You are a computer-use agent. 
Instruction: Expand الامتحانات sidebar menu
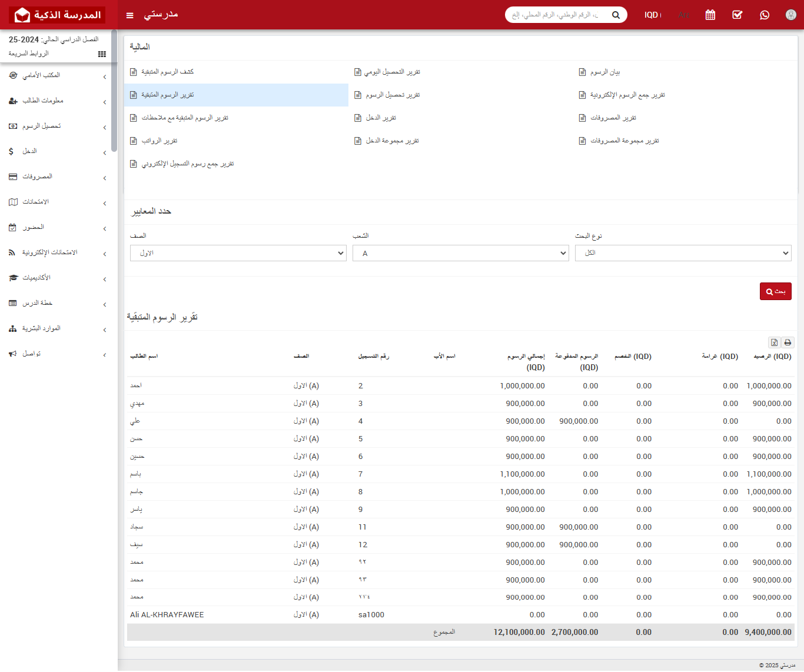(x=58, y=202)
